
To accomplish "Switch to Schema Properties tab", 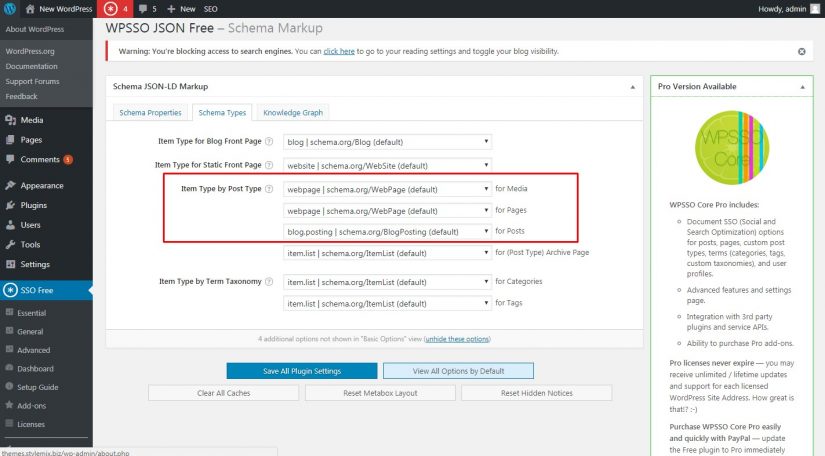I will coord(150,113).
